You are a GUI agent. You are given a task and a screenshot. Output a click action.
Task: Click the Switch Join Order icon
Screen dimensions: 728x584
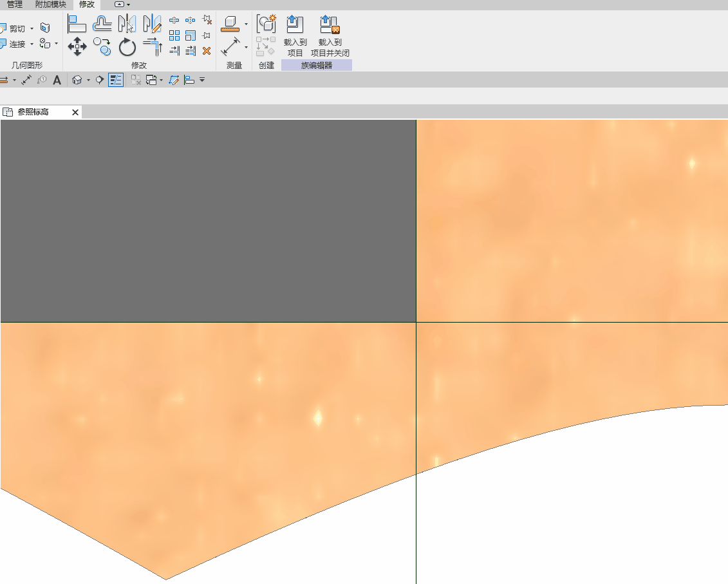(45, 44)
